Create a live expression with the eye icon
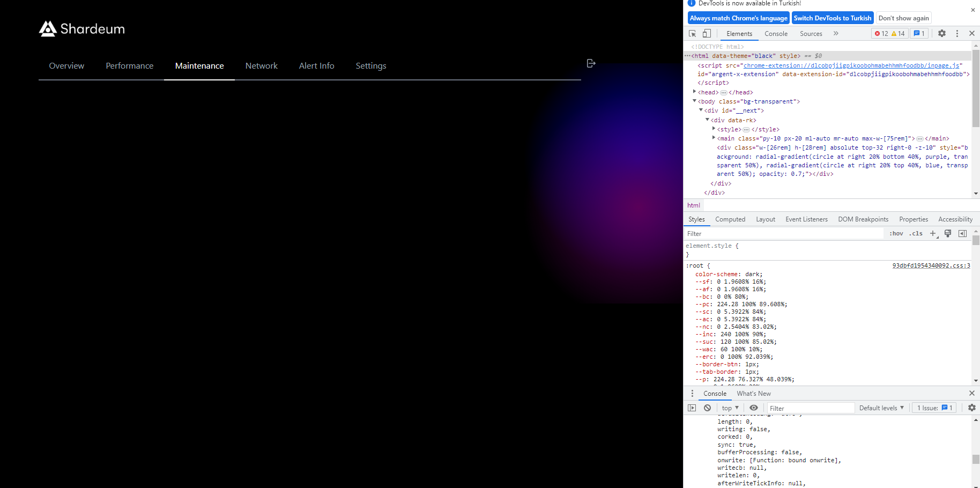 (754, 408)
